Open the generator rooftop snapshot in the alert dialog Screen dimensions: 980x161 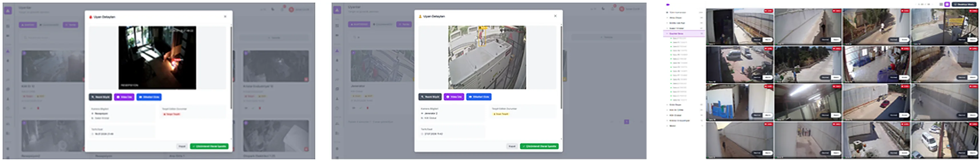coord(487,57)
